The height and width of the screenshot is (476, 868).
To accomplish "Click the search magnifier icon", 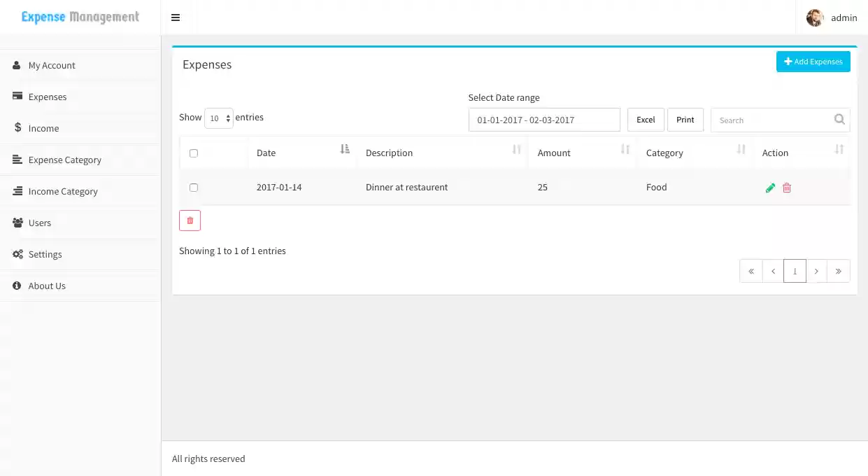I will click(x=839, y=120).
